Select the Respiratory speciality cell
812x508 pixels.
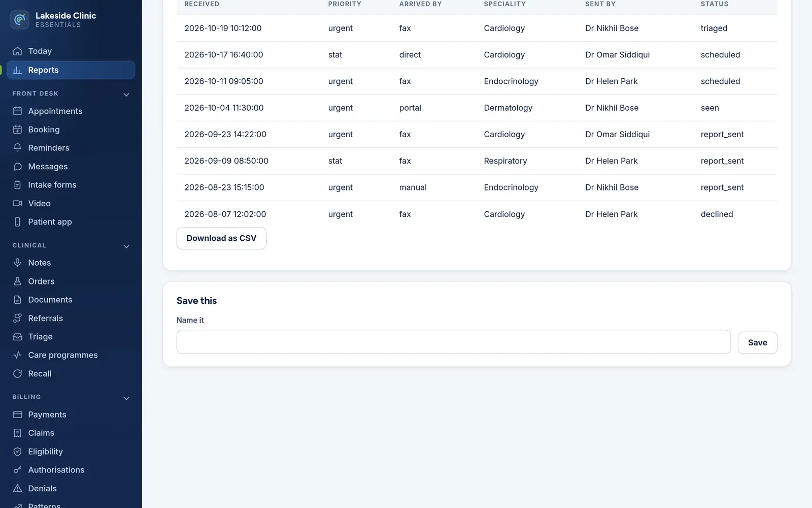[505, 161]
